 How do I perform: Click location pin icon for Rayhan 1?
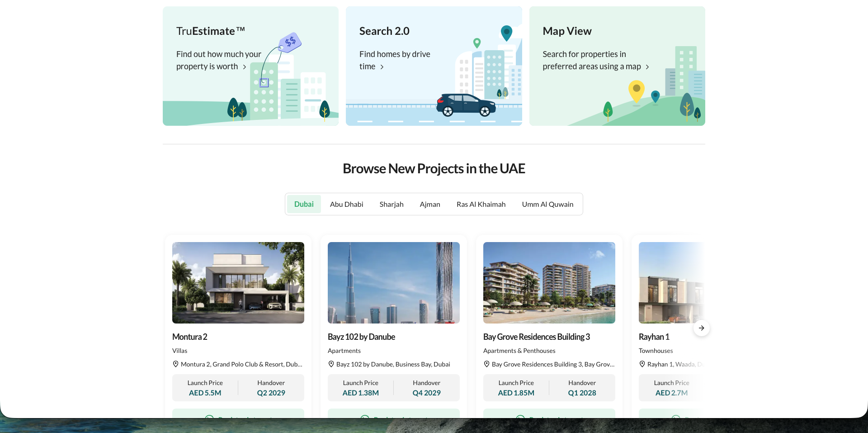pos(642,364)
